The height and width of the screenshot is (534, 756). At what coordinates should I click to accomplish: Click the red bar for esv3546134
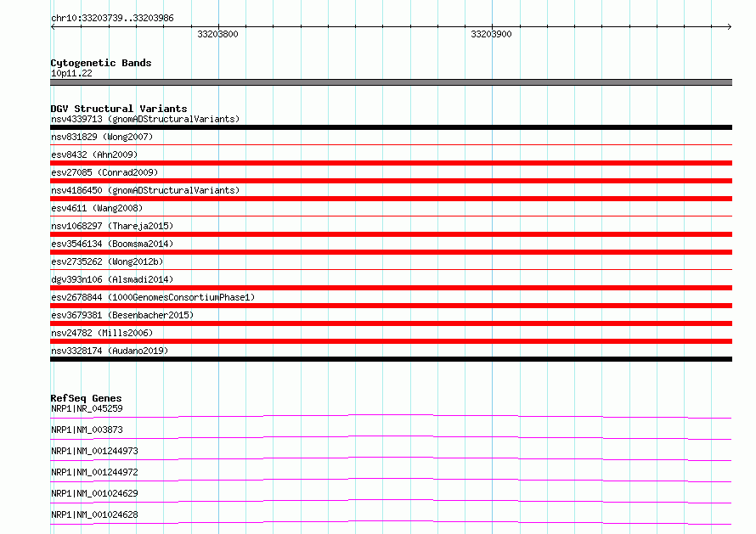391,252
